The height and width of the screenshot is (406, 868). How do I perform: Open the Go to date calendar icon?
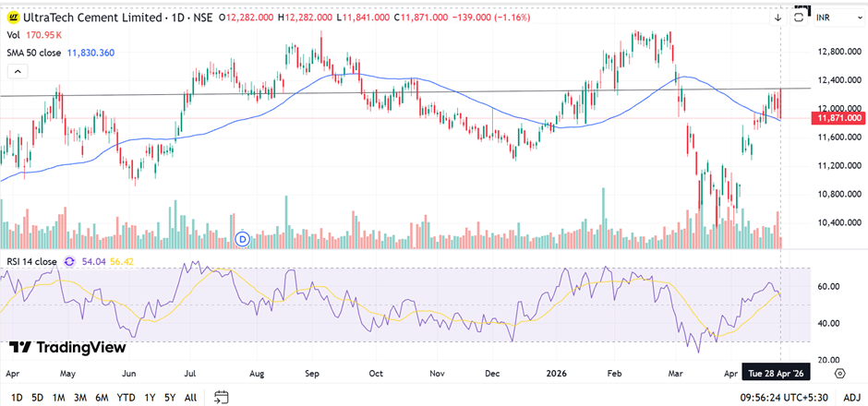pyautogui.click(x=222, y=397)
